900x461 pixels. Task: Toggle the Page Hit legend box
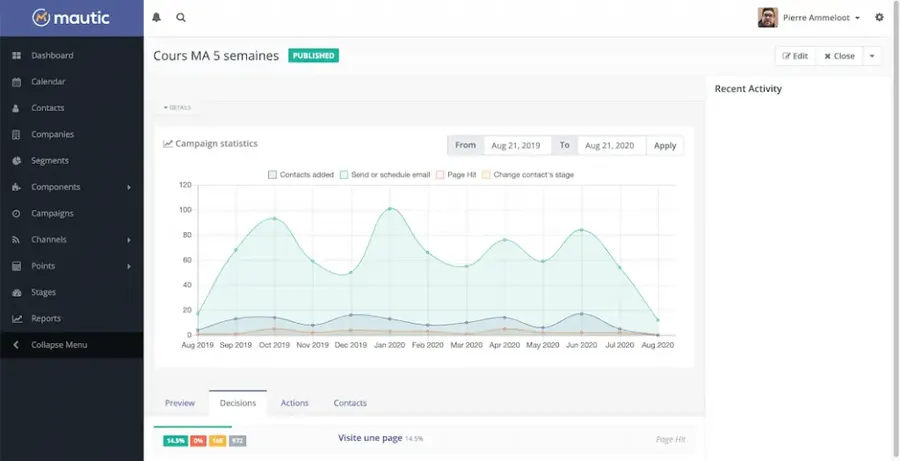440,174
